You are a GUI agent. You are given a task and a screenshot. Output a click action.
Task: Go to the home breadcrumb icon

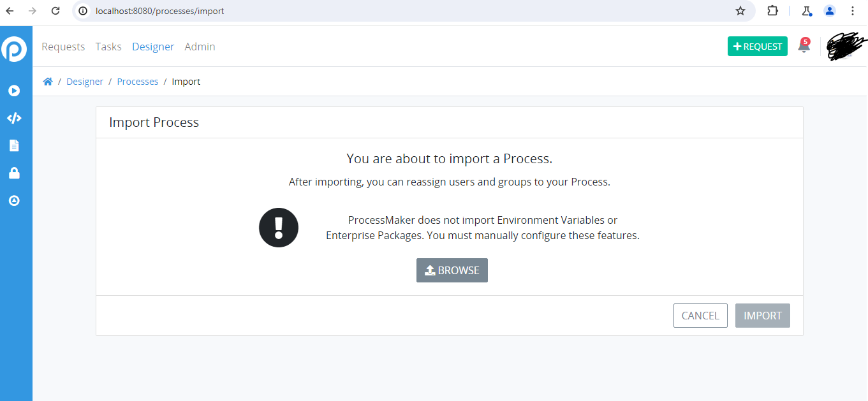coord(48,82)
